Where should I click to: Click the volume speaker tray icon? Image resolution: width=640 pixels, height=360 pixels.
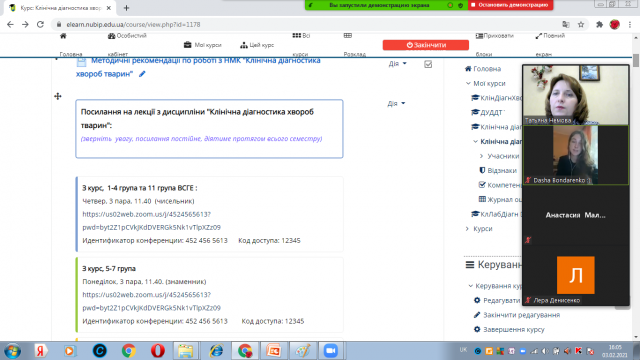click(x=544, y=351)
